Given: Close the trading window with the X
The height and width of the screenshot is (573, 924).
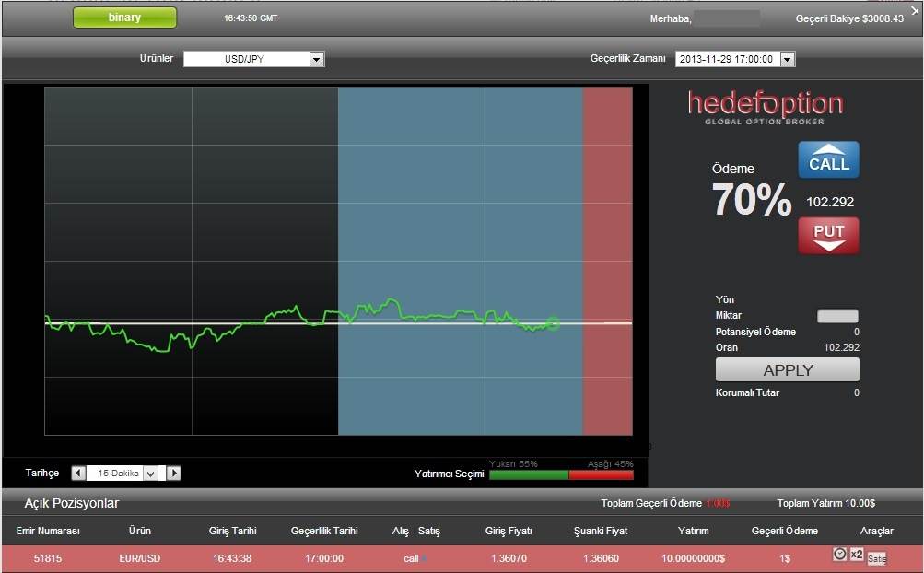Looking at the screenshot, I should [x=915, y=11].
